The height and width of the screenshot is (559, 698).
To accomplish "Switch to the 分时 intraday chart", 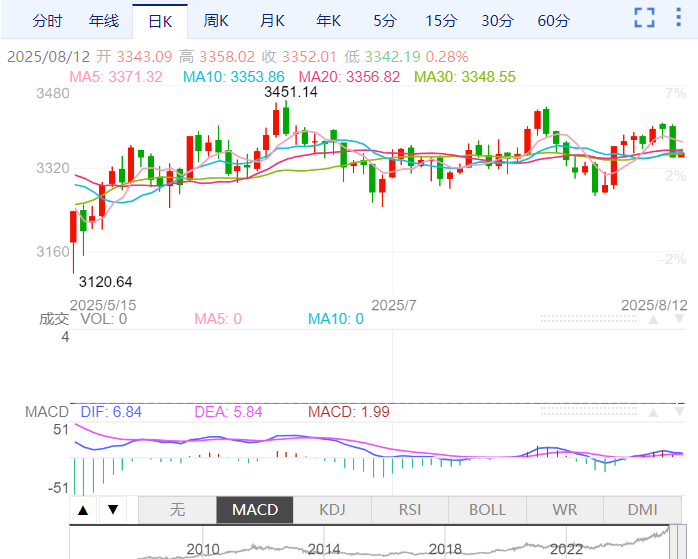I will coord(47,21).
